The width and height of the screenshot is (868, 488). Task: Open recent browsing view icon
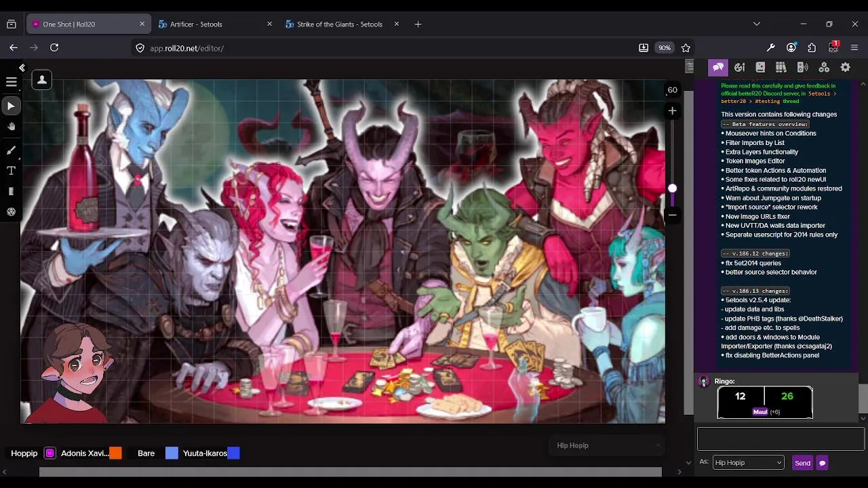click(11, 24)
